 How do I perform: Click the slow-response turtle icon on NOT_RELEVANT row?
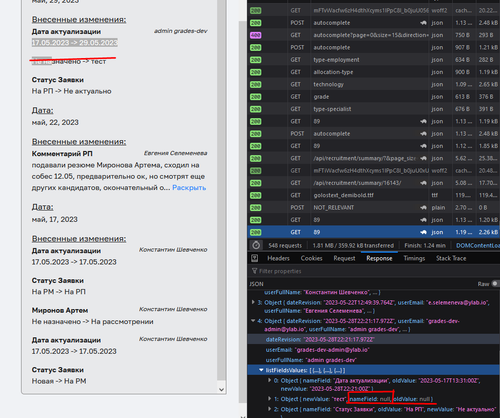[x=423, y=208]
